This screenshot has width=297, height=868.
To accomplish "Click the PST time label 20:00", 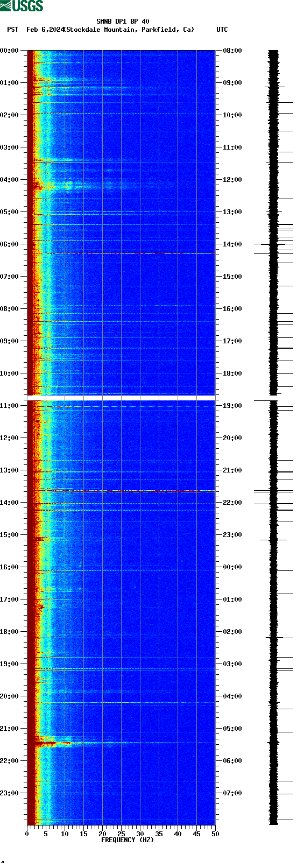I will point(10,696).
